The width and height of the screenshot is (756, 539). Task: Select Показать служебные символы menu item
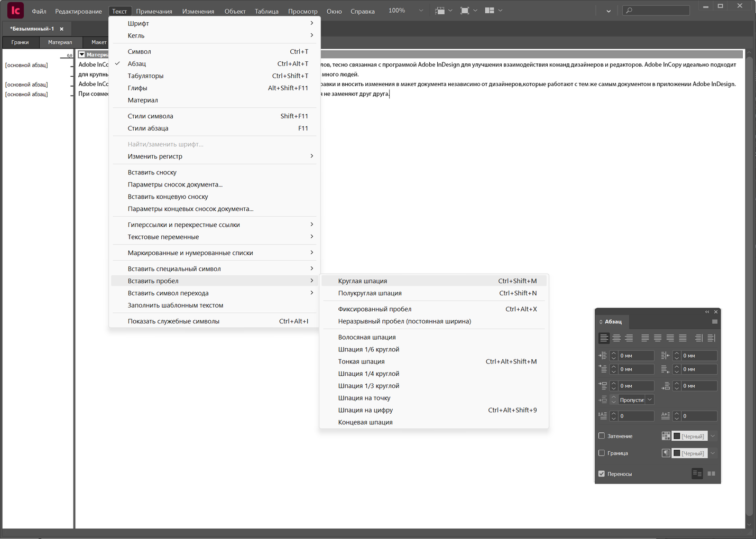pyautogui.click(x=173, y=321)
